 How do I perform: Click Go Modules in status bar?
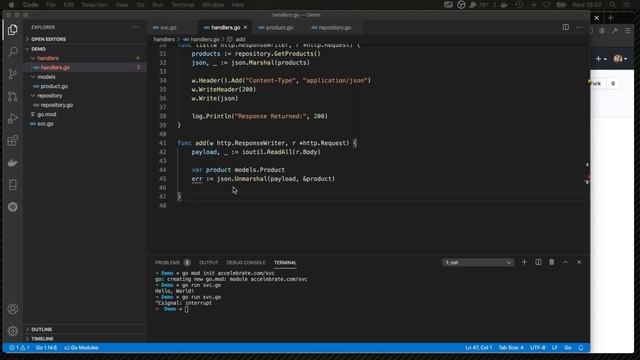click(81, 348)
